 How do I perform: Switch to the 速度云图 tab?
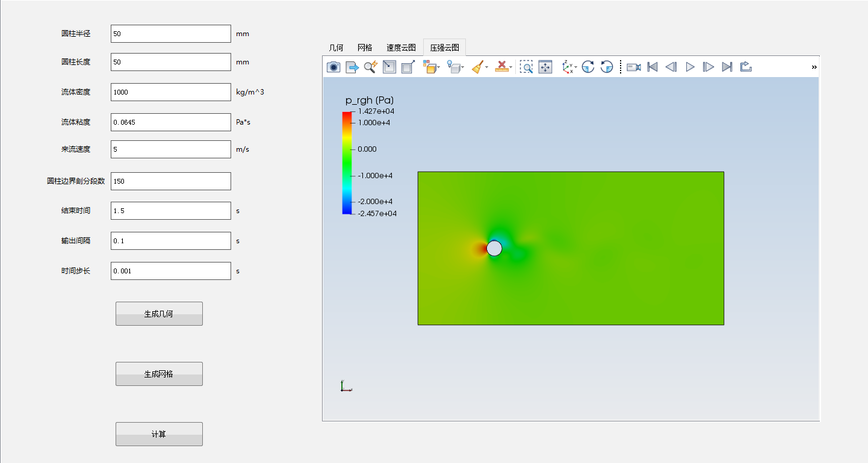(x=401, y=48)
